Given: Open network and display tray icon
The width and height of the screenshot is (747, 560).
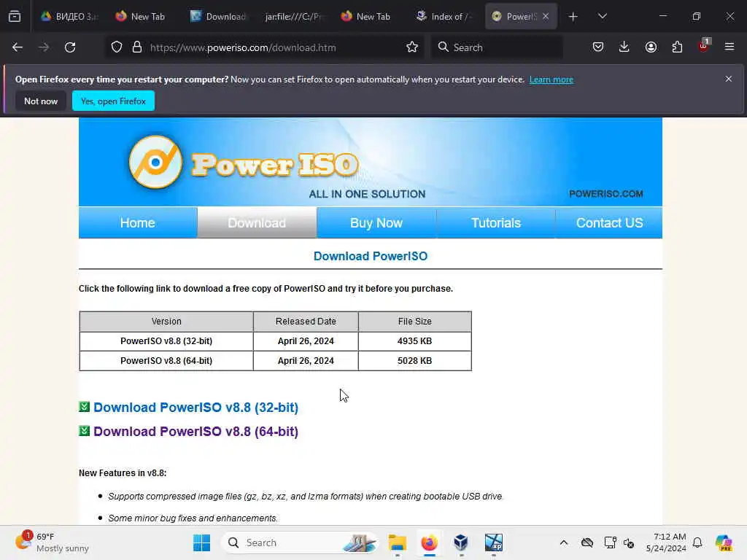Looking at the screenshot, I should tap(611, 542).
